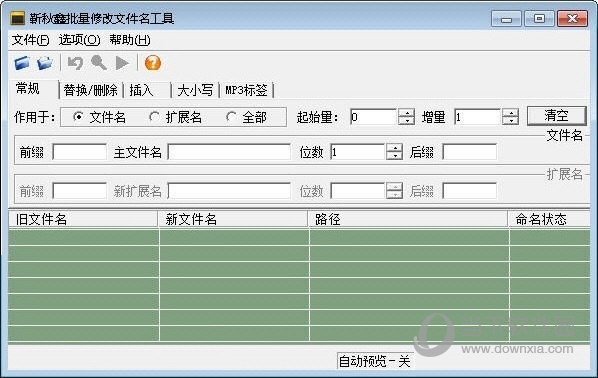Minimize the rename tool window
Image resolution: width=598 pixels, height=378 pixels.
pos(506,19)
